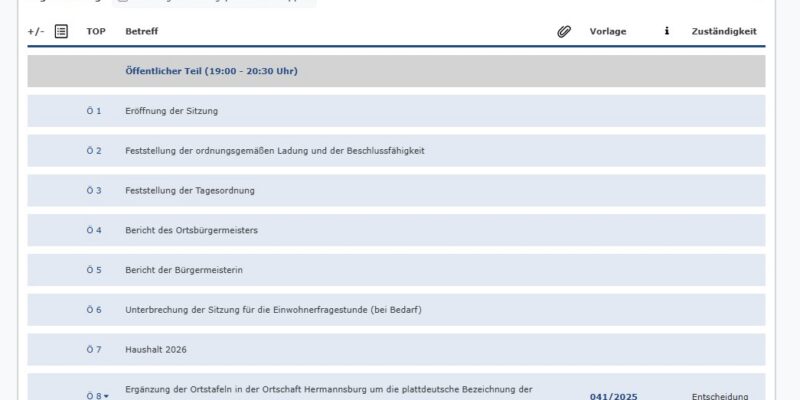Toggle the +/- expand all control
The height and width of the screenshot is (400, 800).
click(x=35, y=31)
